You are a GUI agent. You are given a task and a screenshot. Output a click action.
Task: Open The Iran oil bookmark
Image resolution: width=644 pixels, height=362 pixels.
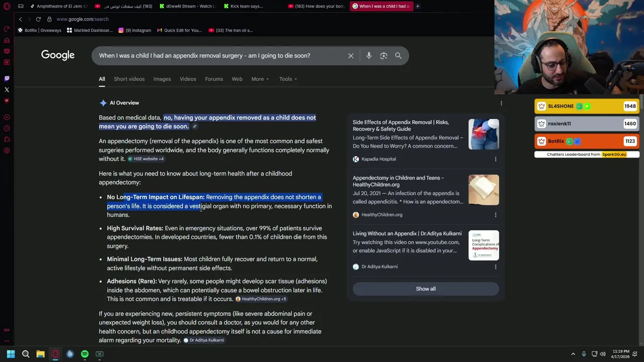coord(230,30)
